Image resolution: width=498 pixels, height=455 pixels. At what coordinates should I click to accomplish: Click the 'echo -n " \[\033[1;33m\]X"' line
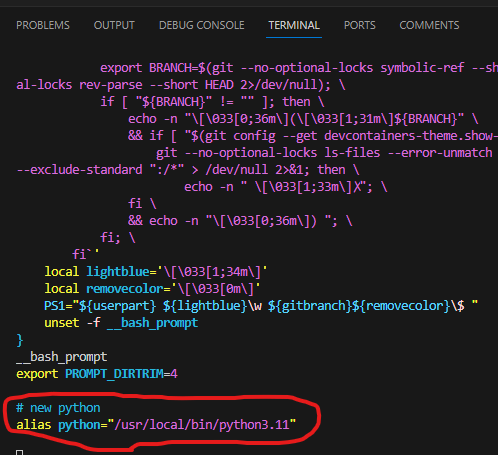click(x=286, y=187)
